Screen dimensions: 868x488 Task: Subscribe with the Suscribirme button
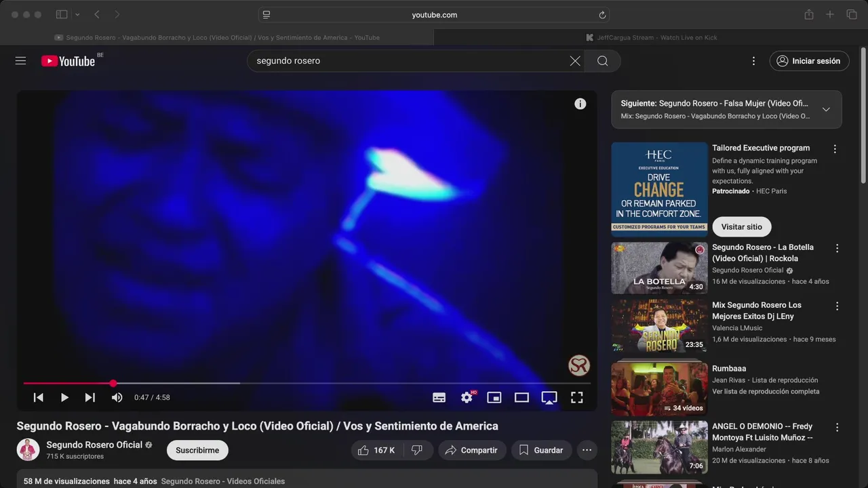click(197, 450)
